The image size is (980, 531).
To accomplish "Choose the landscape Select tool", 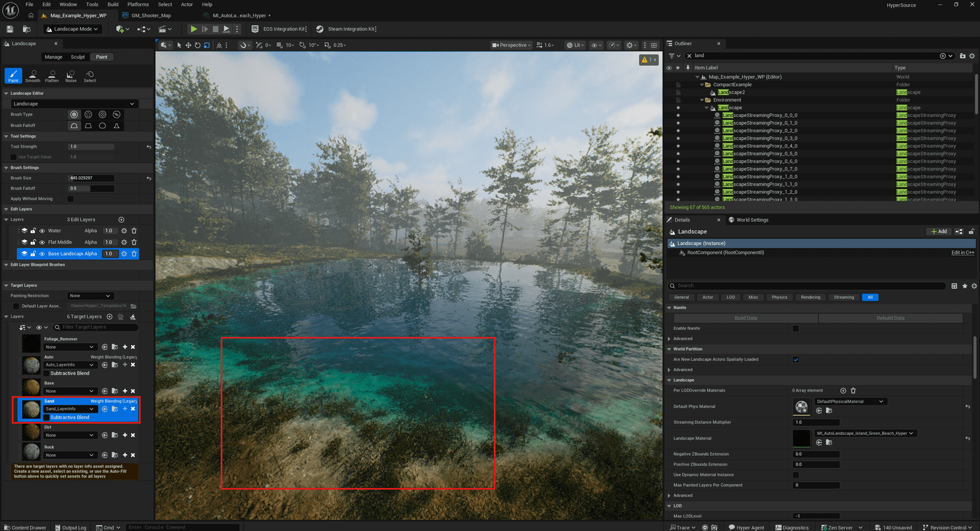I will pyautogui.click(x=90, y=76).
